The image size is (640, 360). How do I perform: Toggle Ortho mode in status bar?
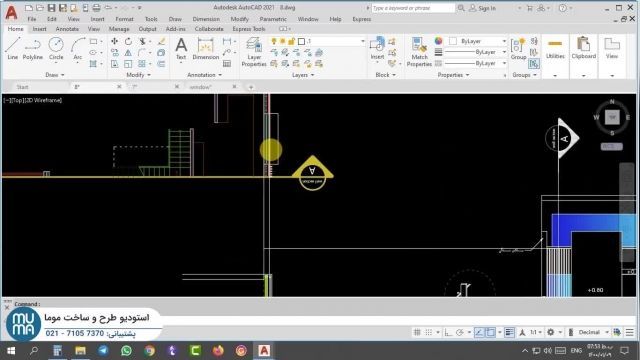448,332
